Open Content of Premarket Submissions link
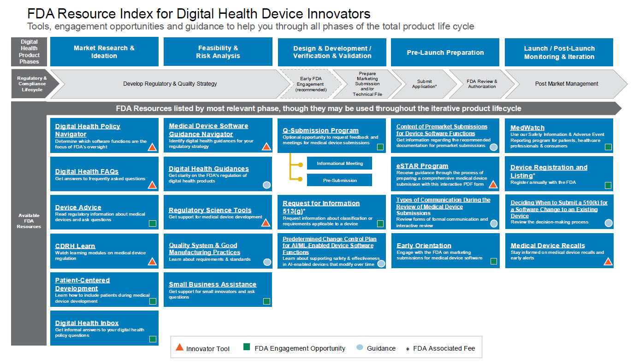 [x=442, y=130]
